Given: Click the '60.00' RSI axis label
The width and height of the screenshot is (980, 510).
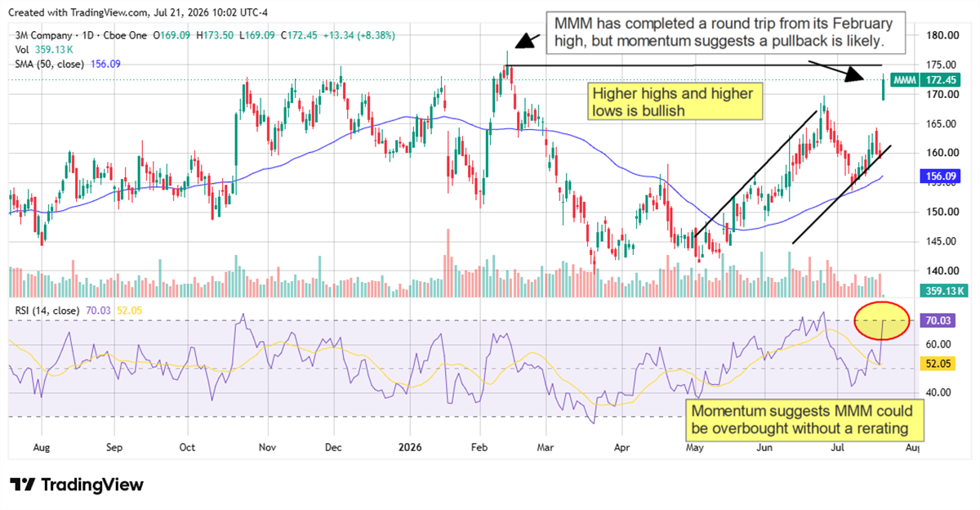Looking at the screenshot, I should [937, 344].
